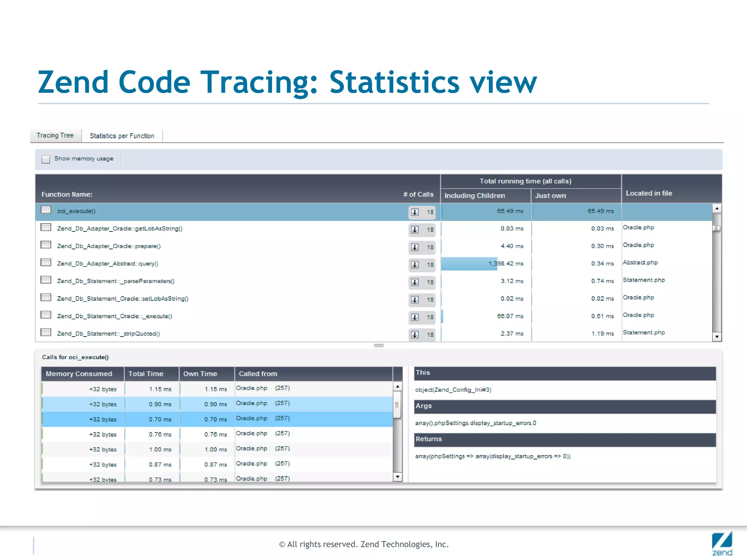The image size is (747, 560).
Task: Click the table icon beside _stripQuoted()
Action: 46,332
